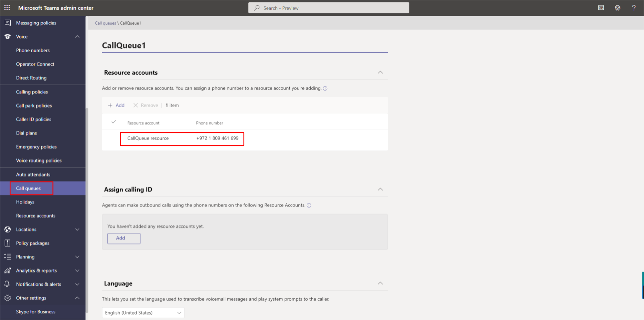Image resolution: width=644 pixels, height=320 pixels.
Task: Click the Messaging policies icon
Action: (x=8, y=23)
